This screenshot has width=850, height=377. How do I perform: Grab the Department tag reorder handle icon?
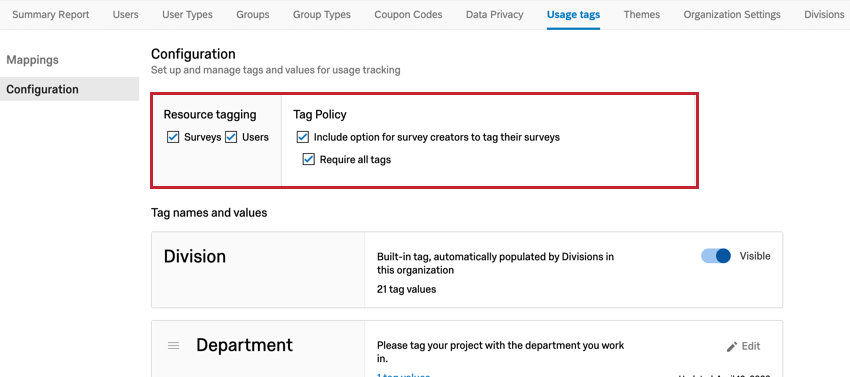tap(173, 346)
